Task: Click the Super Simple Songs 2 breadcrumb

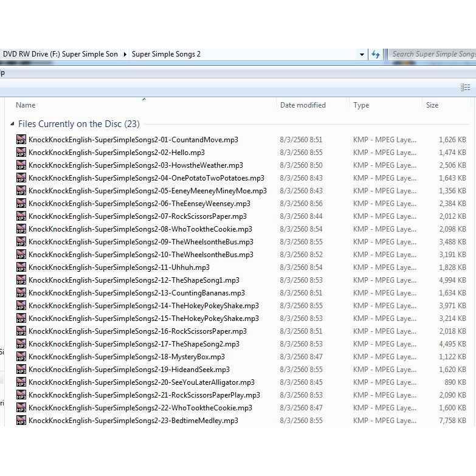Action: [166, 54]
